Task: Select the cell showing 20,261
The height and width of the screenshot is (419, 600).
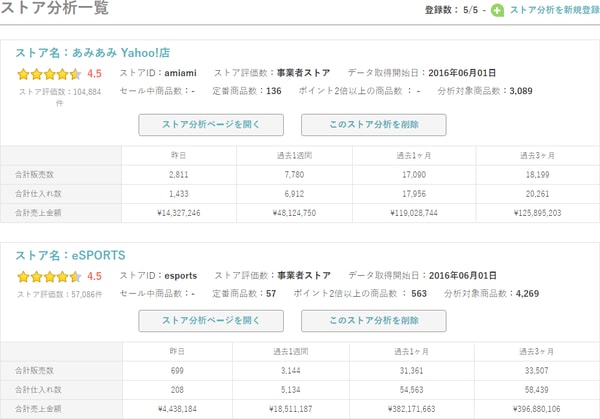Action: coord(538,194)
